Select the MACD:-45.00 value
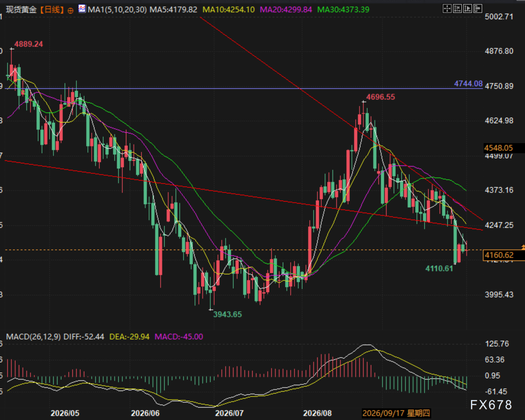This screenshot has height=420, width=525. 179,337
